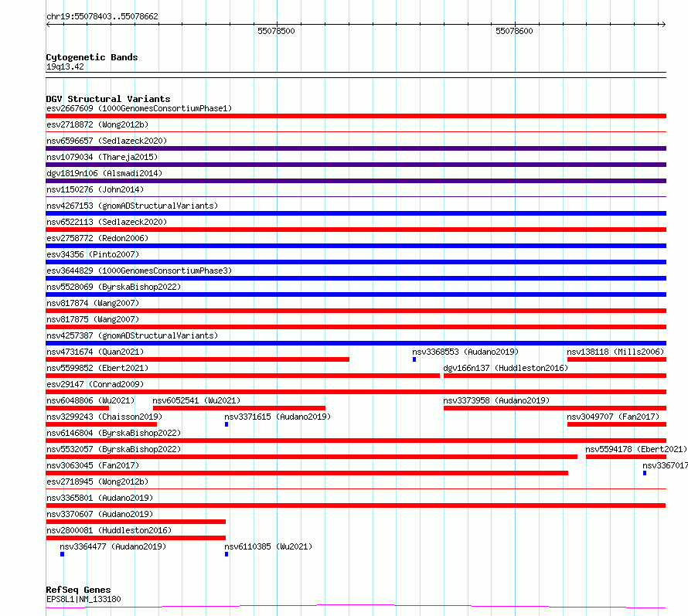The width and height of the screenshot is (688, 616).
Task: Click the red bar under nsv6052541 (Wu2021)
Action: click(x=239, y=408)
